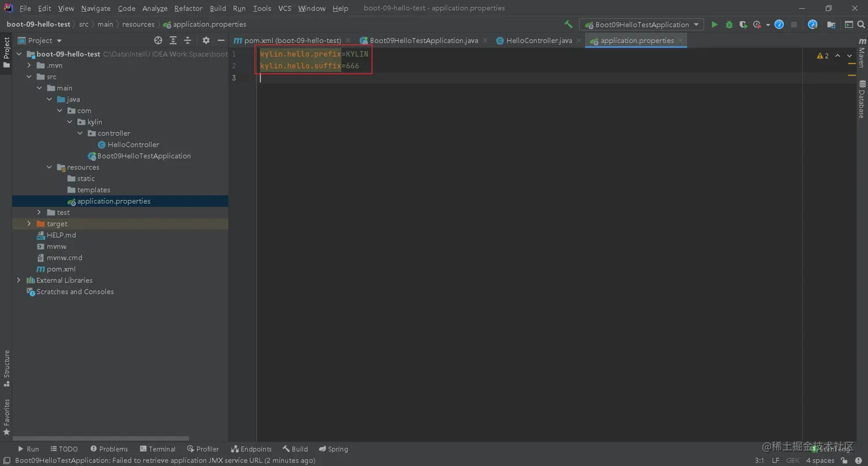Expand the target folder

[x=29, y=224]
